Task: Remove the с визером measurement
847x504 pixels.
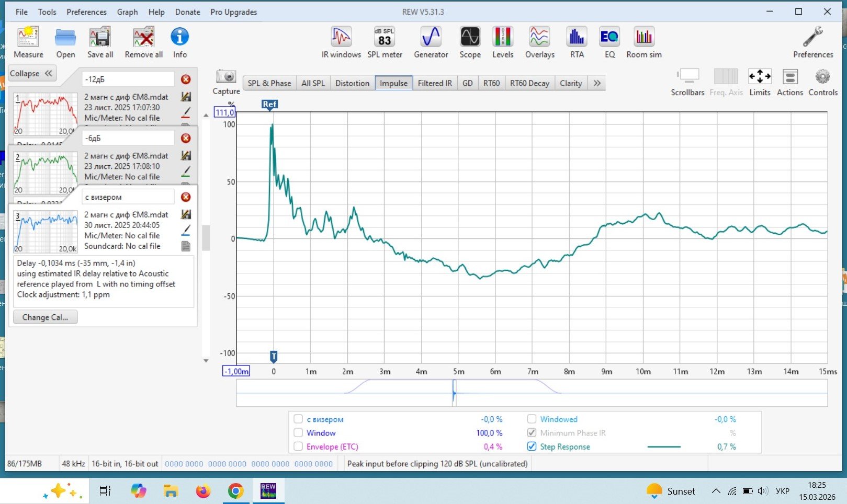Action: pos(186,197)
